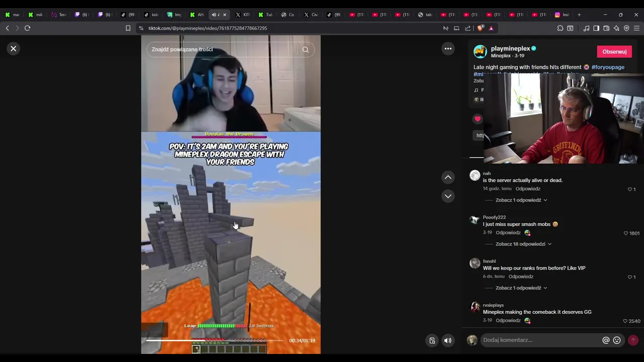Bookmark this page with the bookmark icon

128,28
